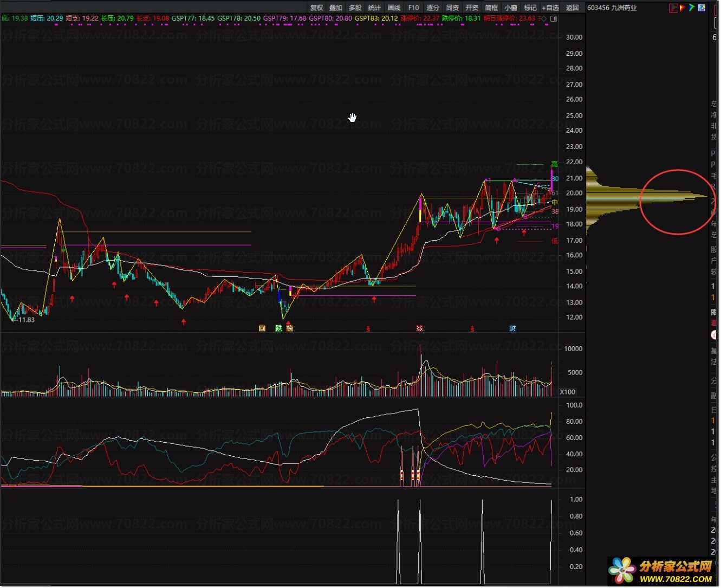Click the 短压: 20.29 indicator value

[47, 18]
